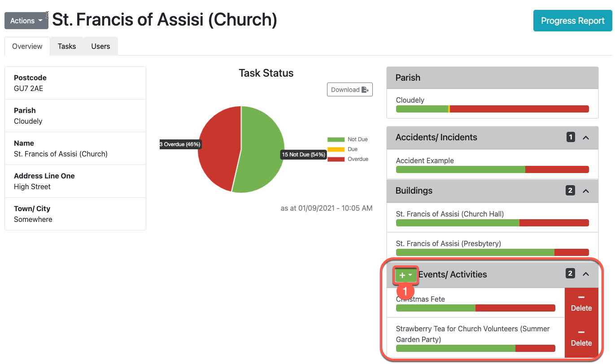Delete the Christmas Fete event
This screenshot has height=364, width=615.
point(581,303)
